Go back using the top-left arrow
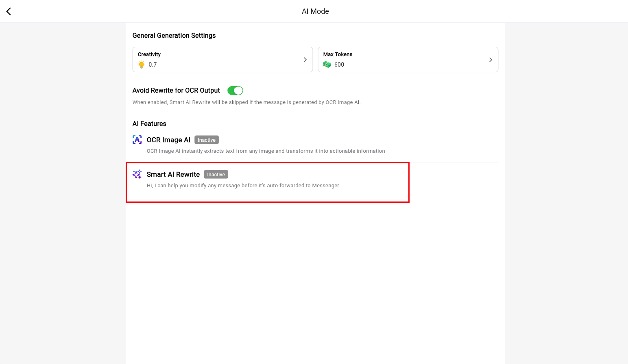The image size is (628, 364). tap(9, 11)
